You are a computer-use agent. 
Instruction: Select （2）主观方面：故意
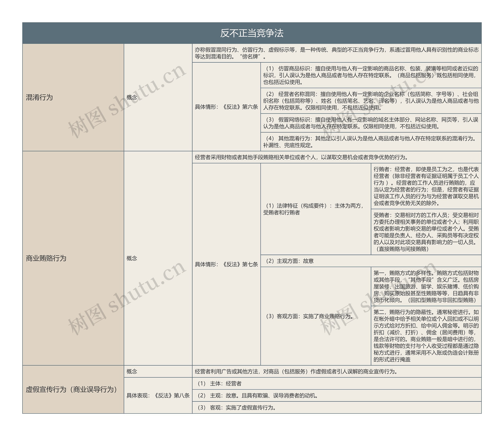pyautogui.click(x=371, y=261)
